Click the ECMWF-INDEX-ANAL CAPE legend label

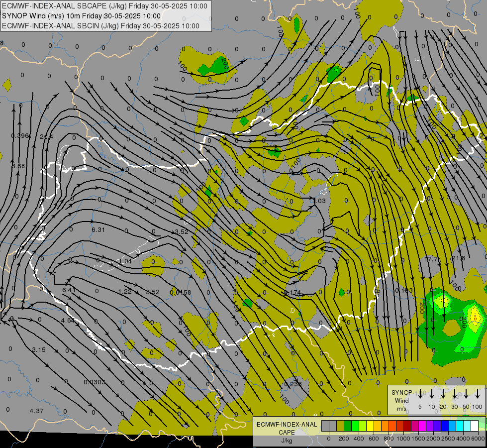click(x=287, y=428)
